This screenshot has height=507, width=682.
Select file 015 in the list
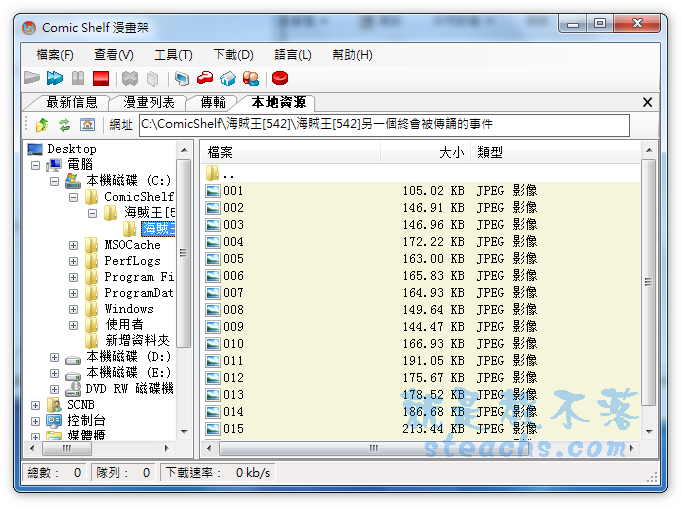coord(422,429)
